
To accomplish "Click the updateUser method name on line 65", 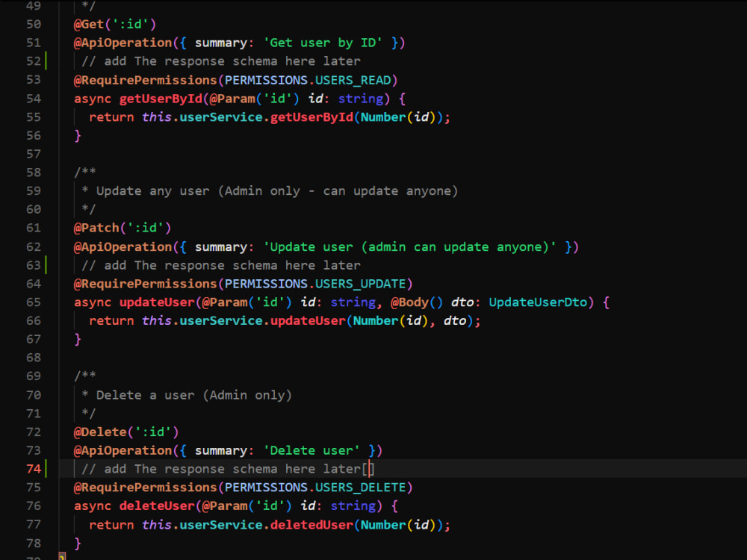I will point(157,302).
